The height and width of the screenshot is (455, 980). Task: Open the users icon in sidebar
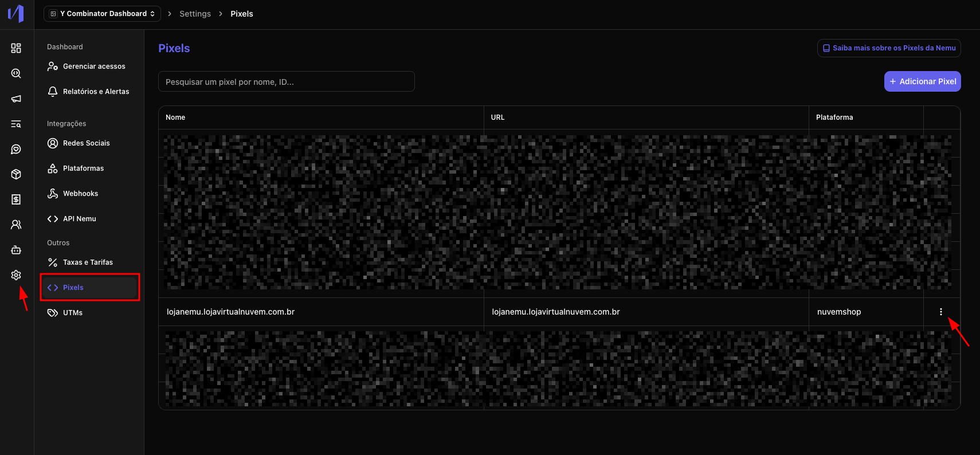pyautogui.click(x=16, y=225)
